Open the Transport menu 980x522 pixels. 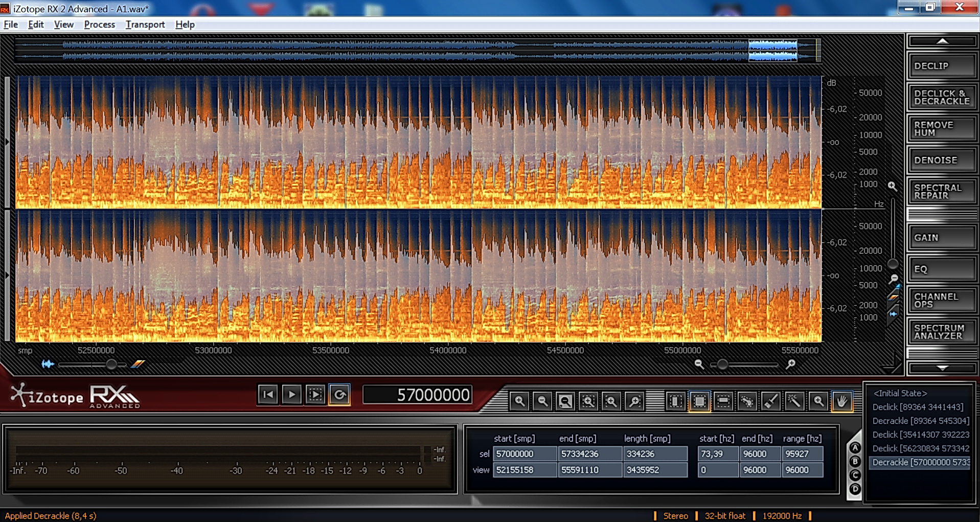tap(145, 25)
